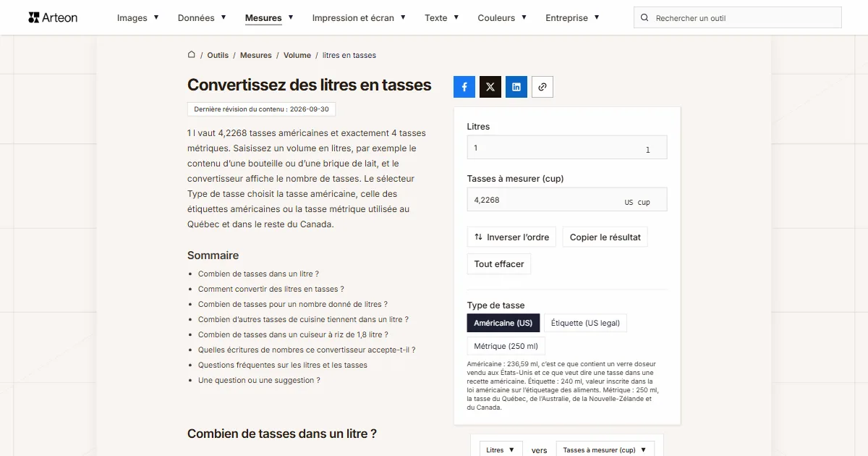Open Texte menu
The height and width of the screenshot is (456, 868).
[442, 17]
